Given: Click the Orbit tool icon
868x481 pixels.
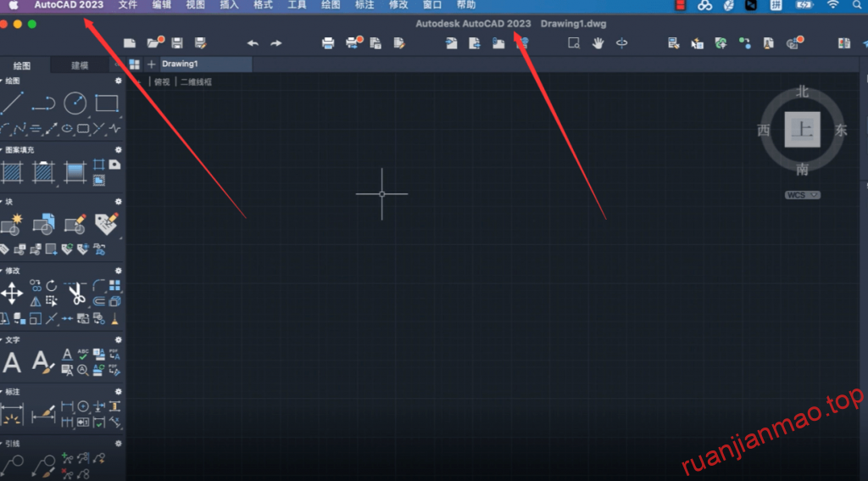Looking at the screenshot, I should click(621, 43).
